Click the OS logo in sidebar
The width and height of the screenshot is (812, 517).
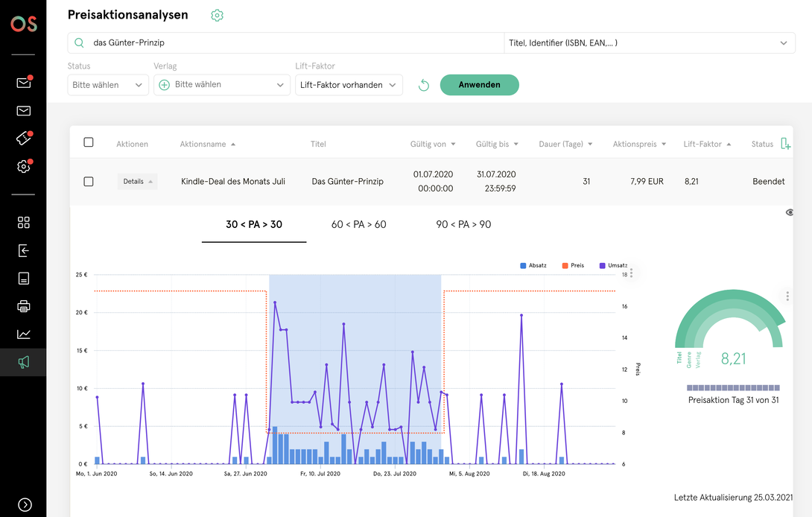[24, 24]
